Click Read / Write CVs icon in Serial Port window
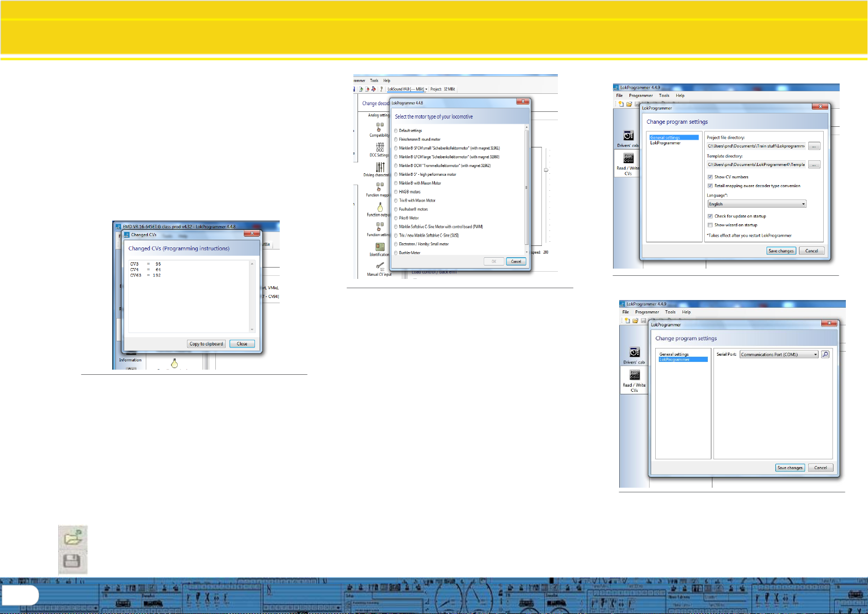This screenshot has width=868, height=614. tap(635, 375)
